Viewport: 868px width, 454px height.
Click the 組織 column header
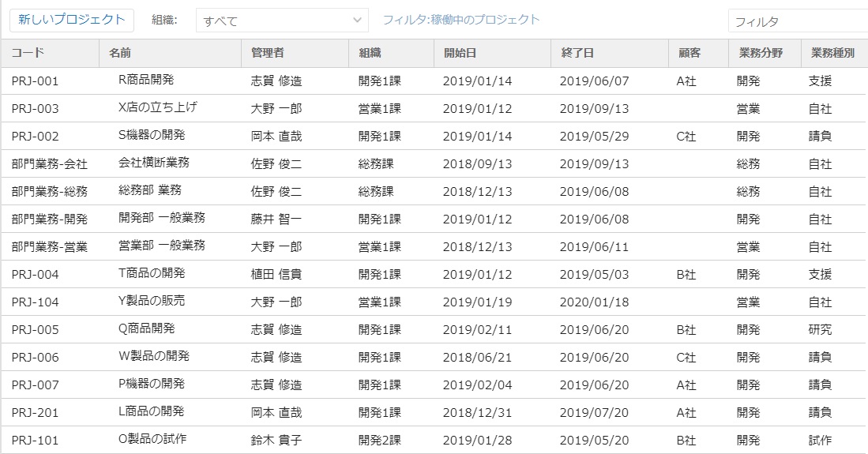coord(370,53)
